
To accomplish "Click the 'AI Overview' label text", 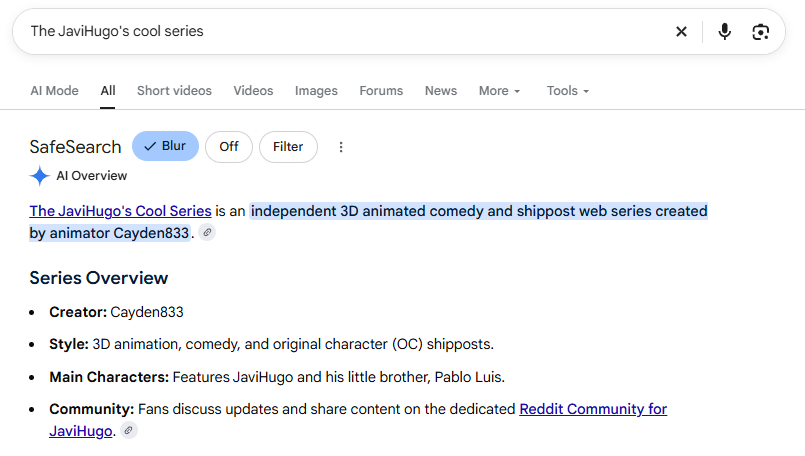I will coord(91,176).
